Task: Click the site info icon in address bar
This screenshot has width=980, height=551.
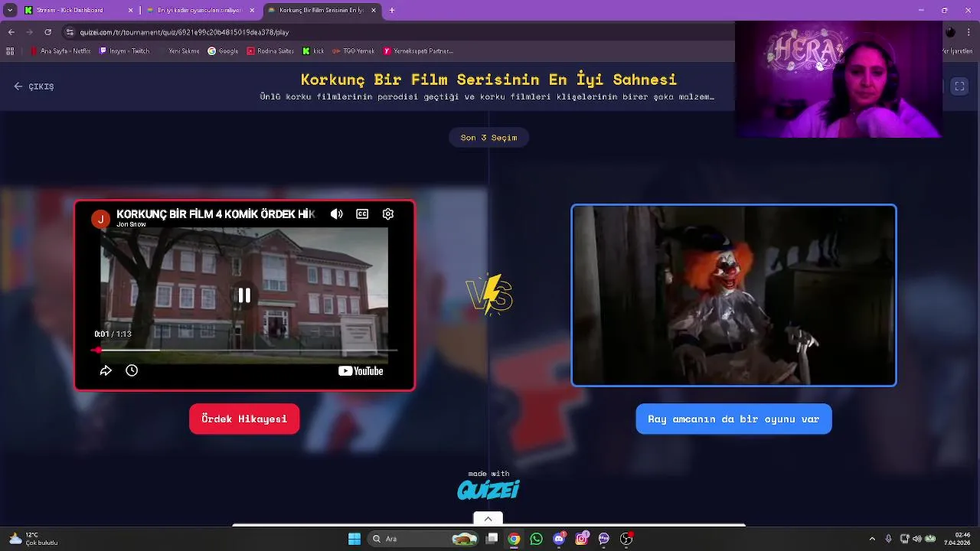Action: 70,32
